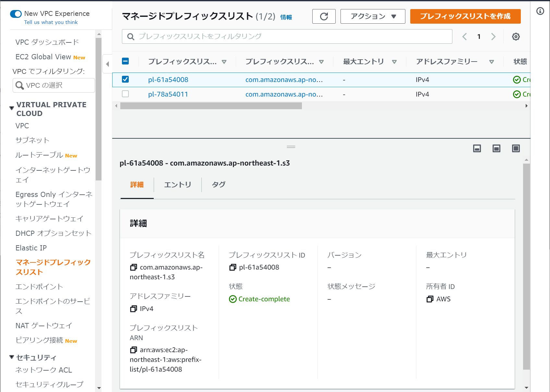Go to next page chevron
The width and height of the screenshot is (550, 392).
493,37
